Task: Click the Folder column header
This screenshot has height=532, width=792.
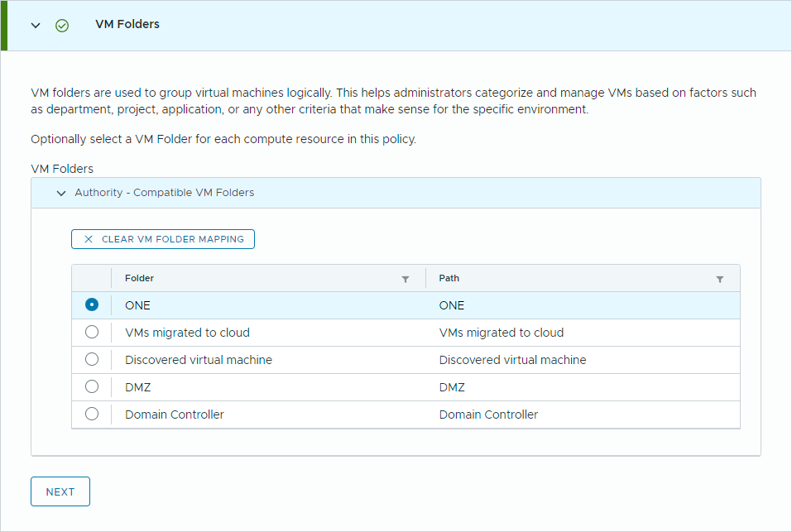Action: point(139,278)
